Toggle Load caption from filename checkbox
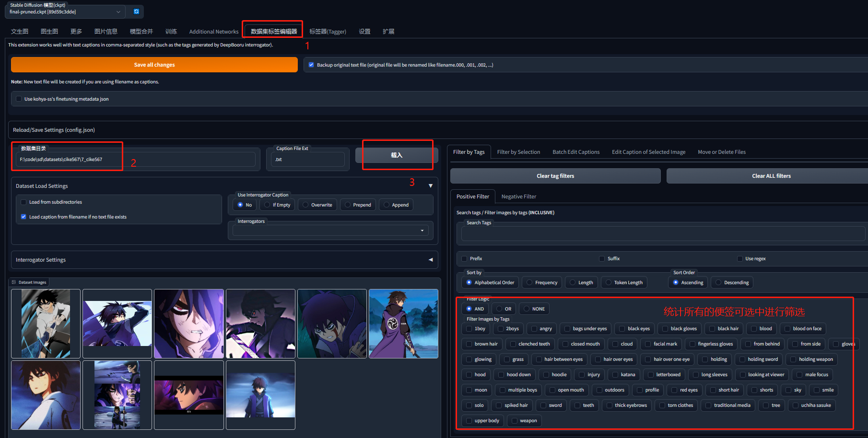Viewport: 868px width, 438px height. (x=23, y=217)
